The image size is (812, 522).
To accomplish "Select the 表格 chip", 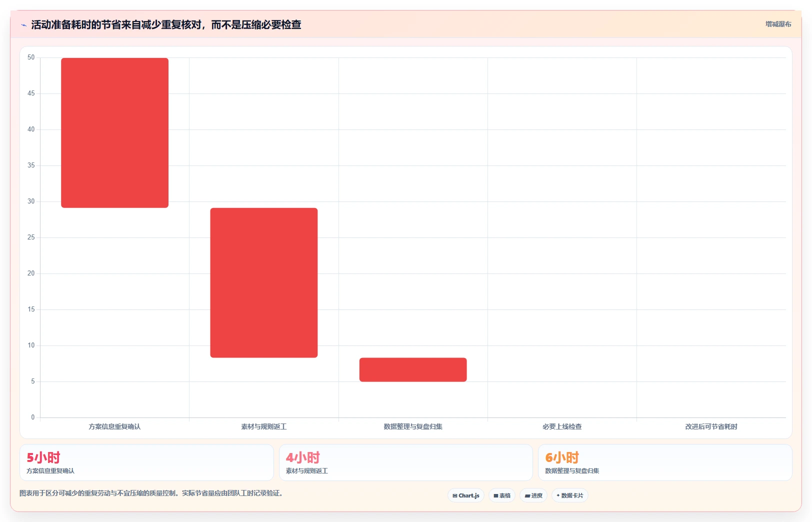I will [502, 495].
